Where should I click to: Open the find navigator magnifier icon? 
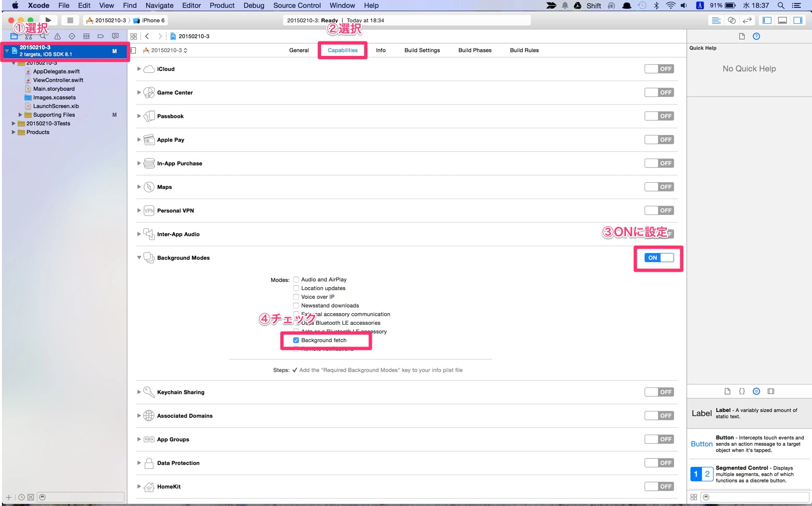click(x=43, y=36)
